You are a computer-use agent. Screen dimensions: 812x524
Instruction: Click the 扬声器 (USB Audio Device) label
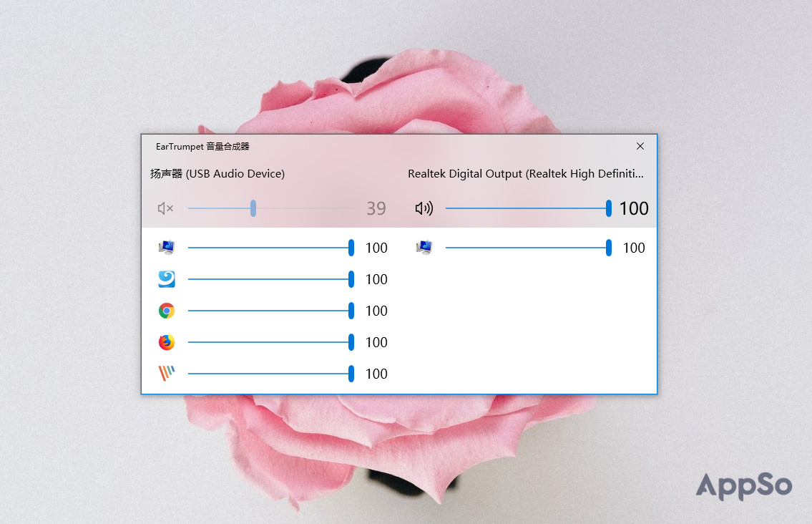coord(217,174)
